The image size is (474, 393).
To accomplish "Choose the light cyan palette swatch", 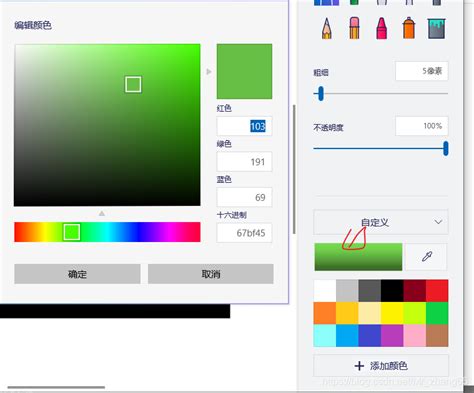I will click(325, 336).
